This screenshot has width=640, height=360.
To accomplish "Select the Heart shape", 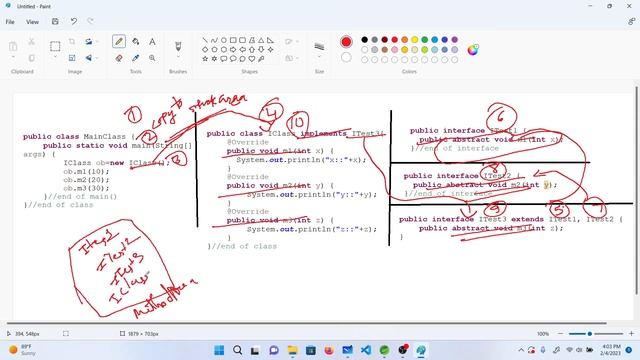I will [252, 59].
